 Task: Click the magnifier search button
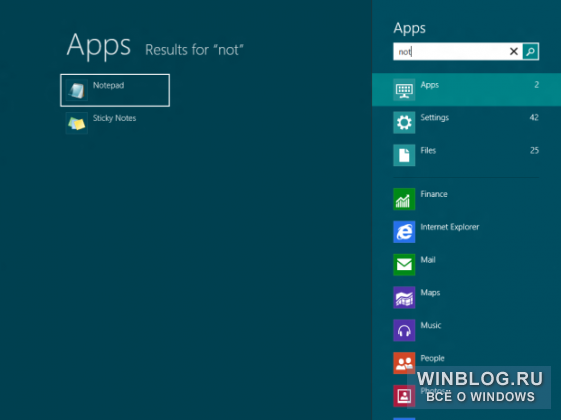(x=531, y=52)
